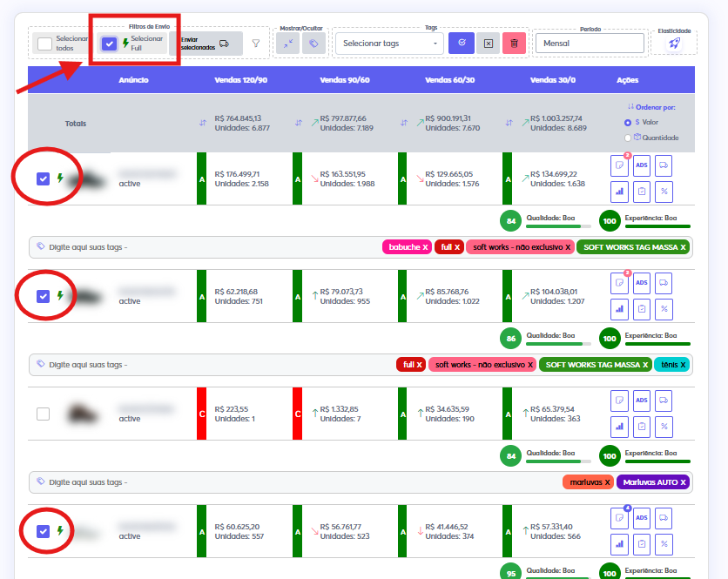Screen dimensions: 728x579
Task: Open notes icon for the R$ 60.625,20 listing
Action: pos(619,518)
